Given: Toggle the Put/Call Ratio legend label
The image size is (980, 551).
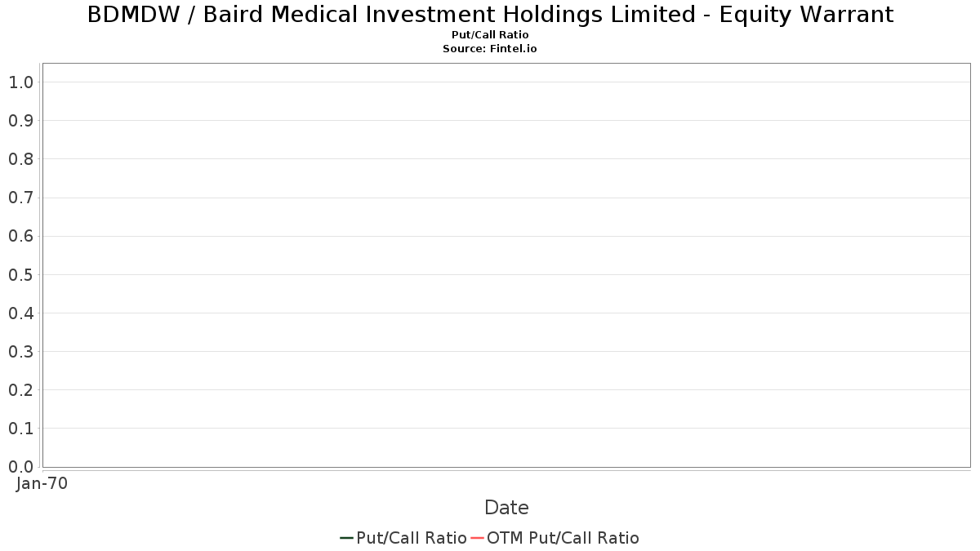Looking at the screenshot, I should [x=412, y=538].
